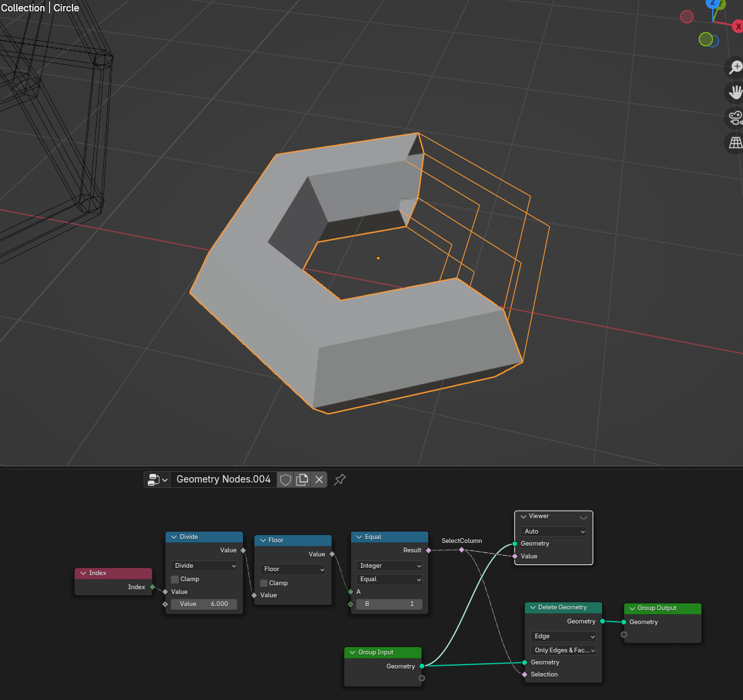
Task: Collapse the Delete Geometry node
Action: point(533,607)
